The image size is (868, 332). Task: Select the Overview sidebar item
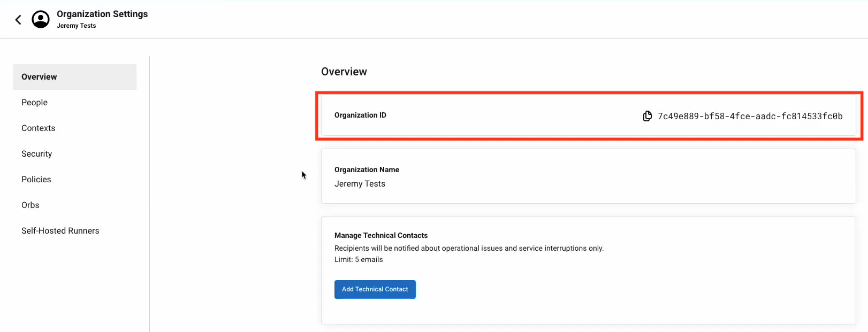[x=75, y=77]
